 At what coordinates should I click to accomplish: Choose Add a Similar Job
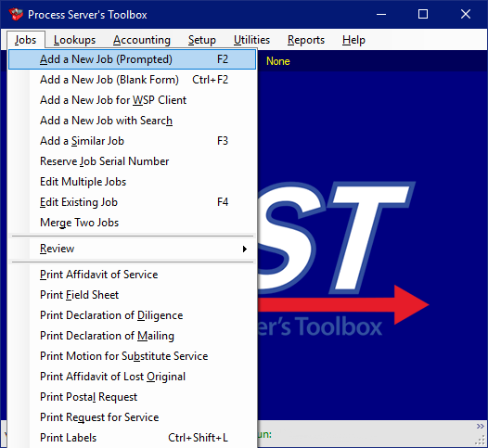[133, 141]
